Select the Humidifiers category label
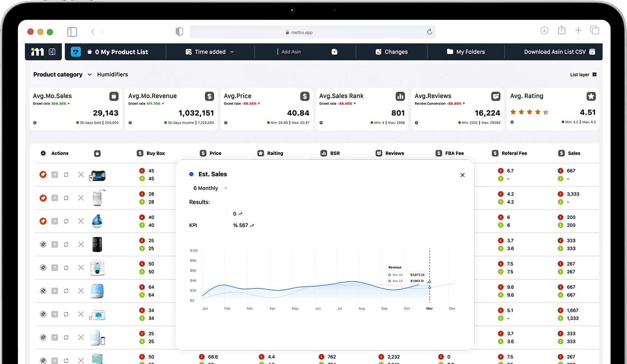The width and height of the screenshot is (627, 364). point(112,74)
